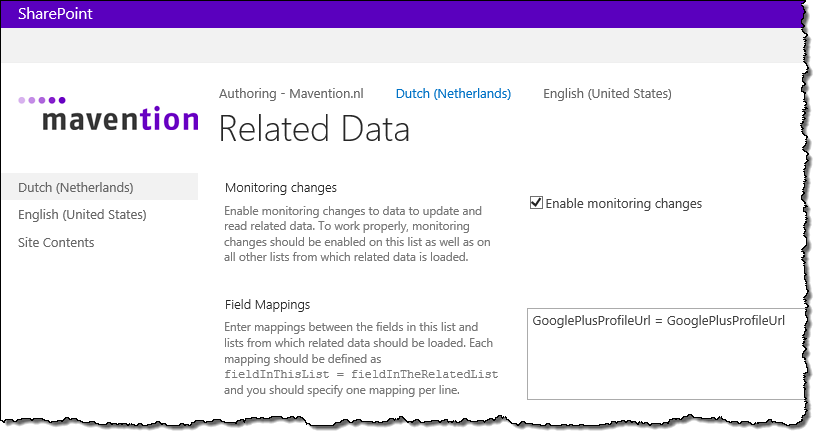Image resolution: width=819 pixels, height=436 pixels.
Task: Click the Field Mappings section heading
Action: point(267,304)
